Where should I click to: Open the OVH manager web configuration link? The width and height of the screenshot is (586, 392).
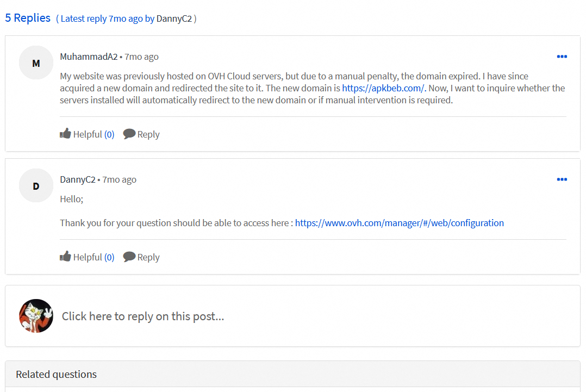tap(399, 223)
